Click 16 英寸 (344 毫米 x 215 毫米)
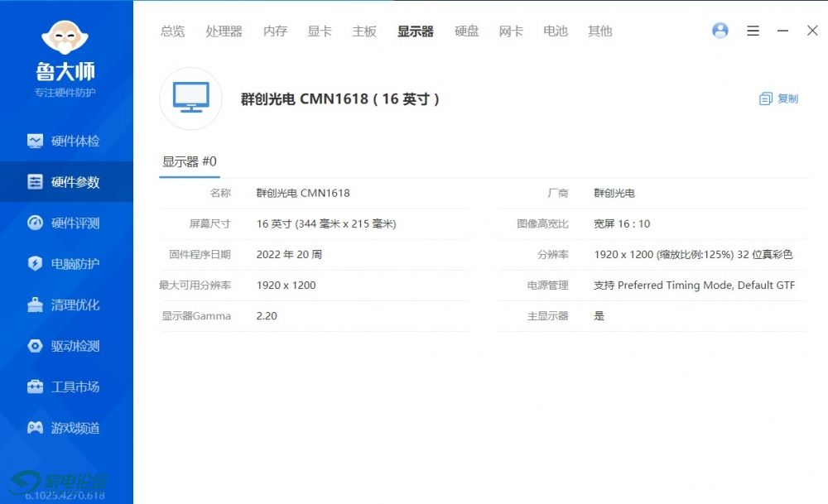 pyautogui.click(x=326, y=223)
